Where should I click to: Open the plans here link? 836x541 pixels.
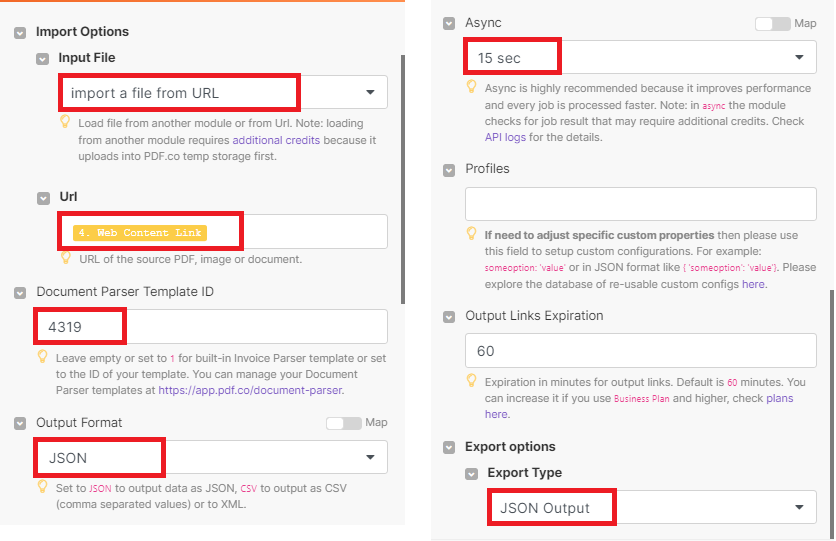pyautogui.click(x=779, y=399)
